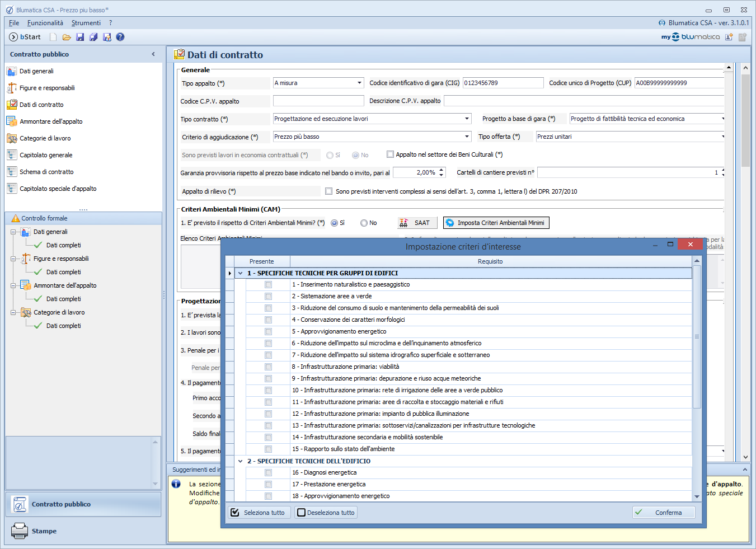Click the Descrizione C.P.V. appalto field
This screenshot has height=549, width=756.
coord(584,101)
